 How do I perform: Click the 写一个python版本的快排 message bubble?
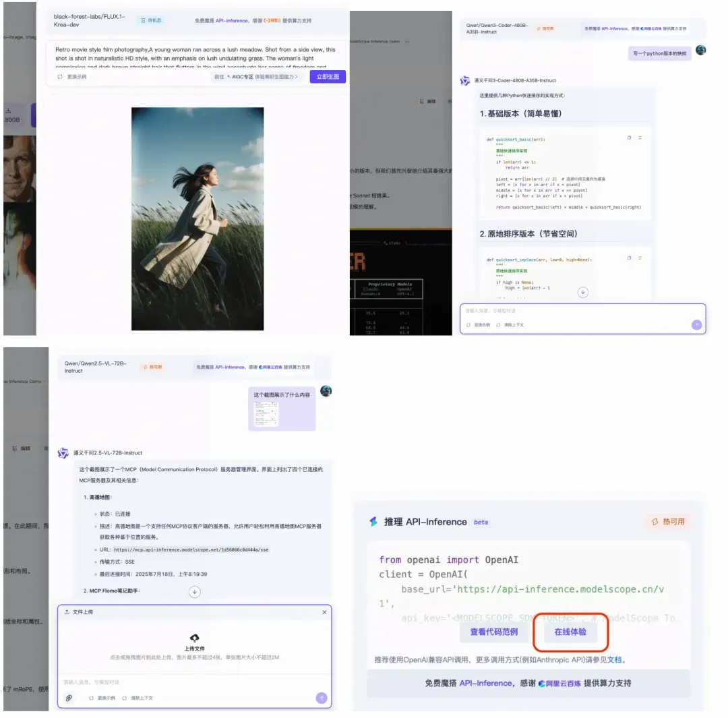pos(659,53)
